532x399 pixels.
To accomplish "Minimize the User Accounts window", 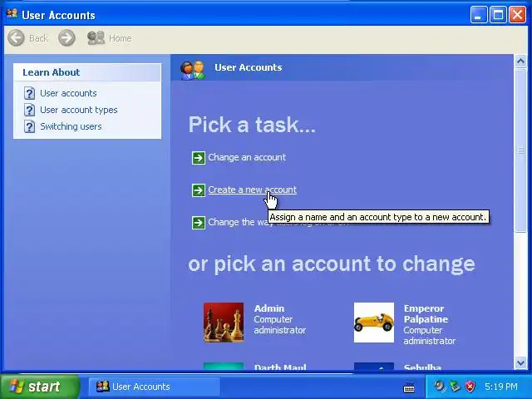I will pos(479,15).
